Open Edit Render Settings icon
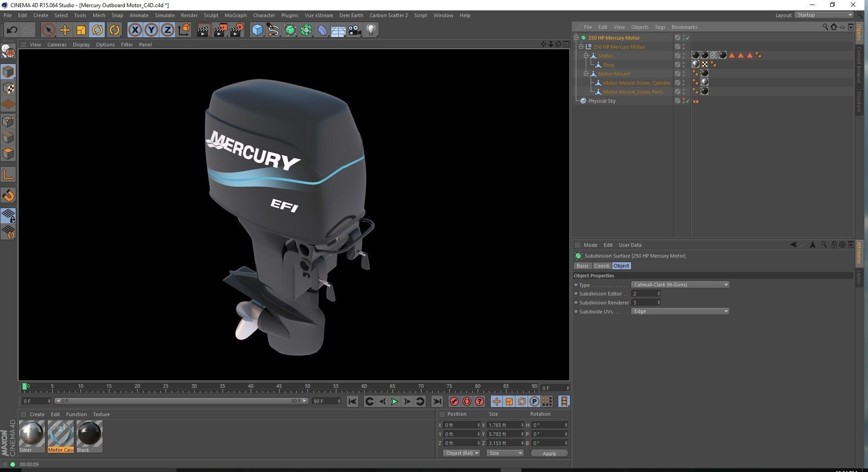The image size is (868, 472). [237, 30]
